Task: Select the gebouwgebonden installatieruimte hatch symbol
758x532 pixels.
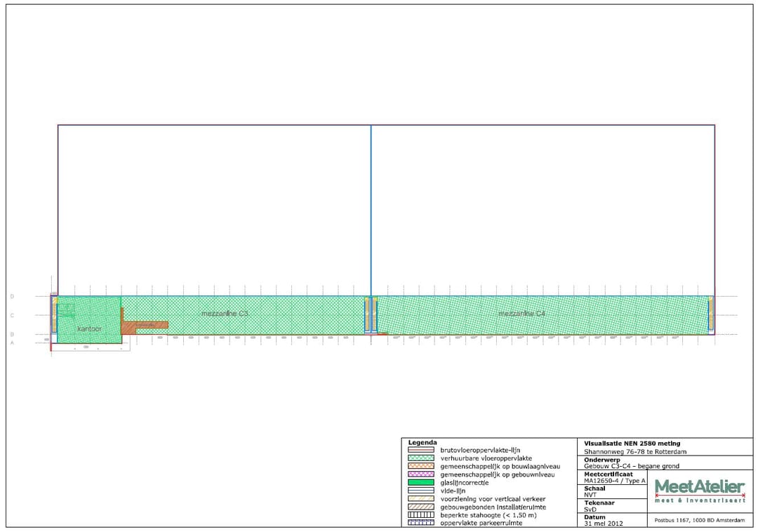Action: click(420, 507)
